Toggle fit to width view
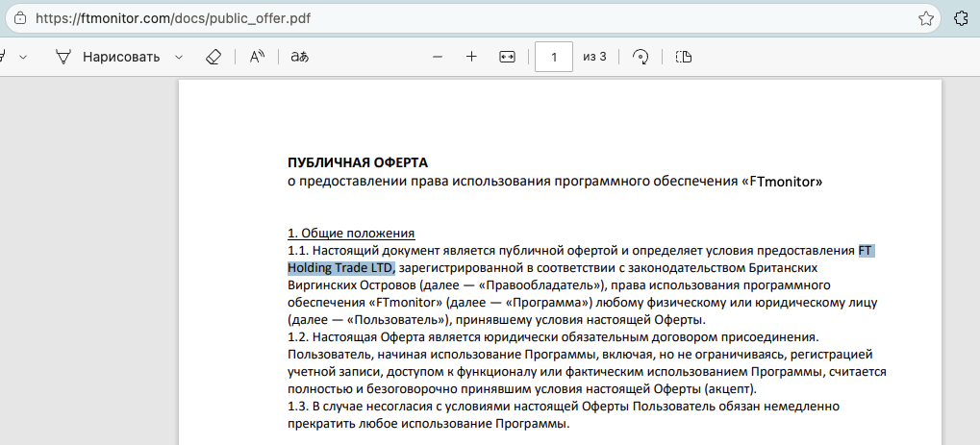This screenshot has width=980, height=445. click(507, 57)
